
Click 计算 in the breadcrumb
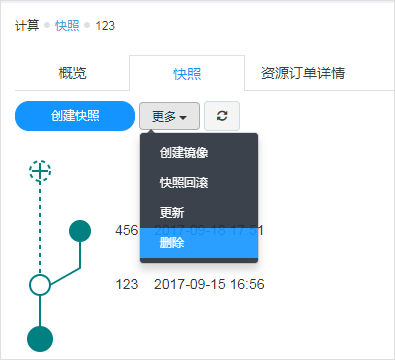pyautogui.click(x=27, y=25)
